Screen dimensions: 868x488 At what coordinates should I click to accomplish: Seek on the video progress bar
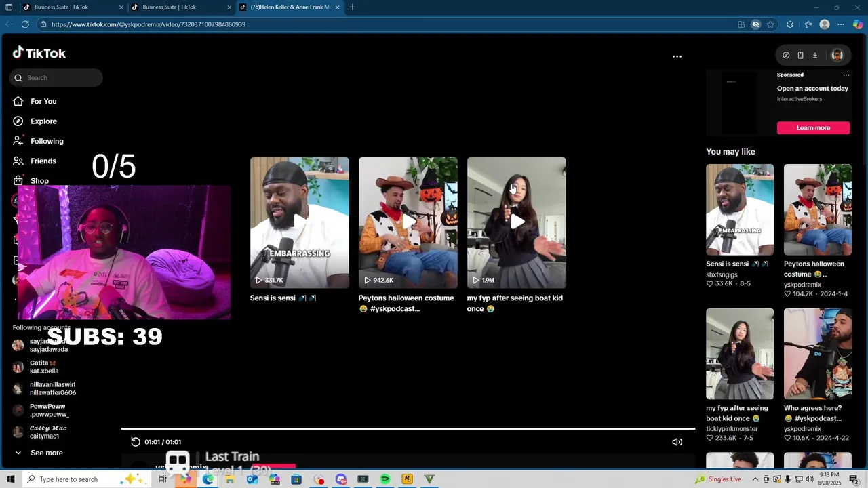coord(408,429)
